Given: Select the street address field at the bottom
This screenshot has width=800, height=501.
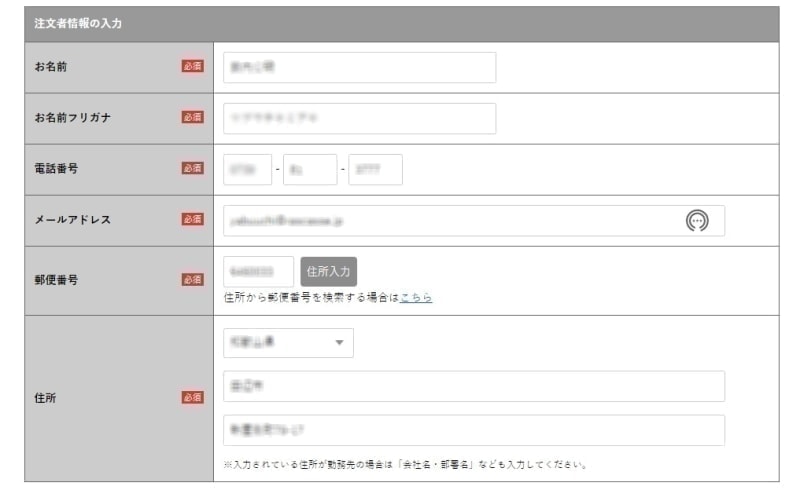Looking at the screenshot, I should (473, 430).
